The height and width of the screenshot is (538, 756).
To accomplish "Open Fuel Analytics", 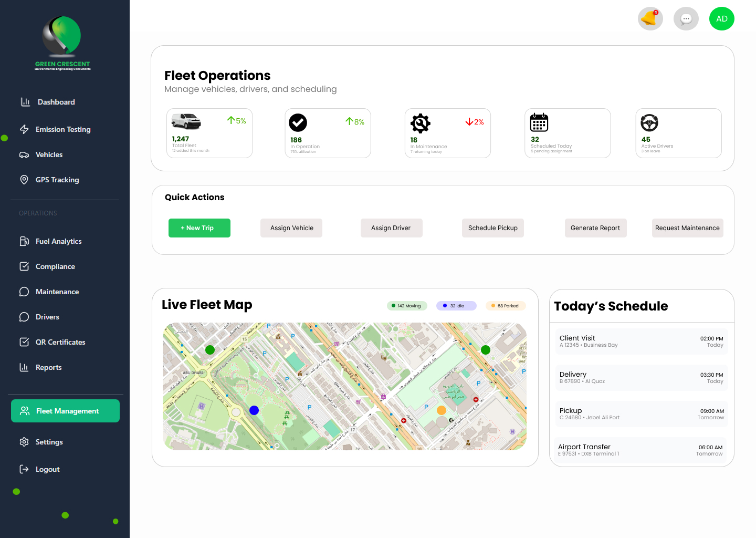I will [58, 241].
